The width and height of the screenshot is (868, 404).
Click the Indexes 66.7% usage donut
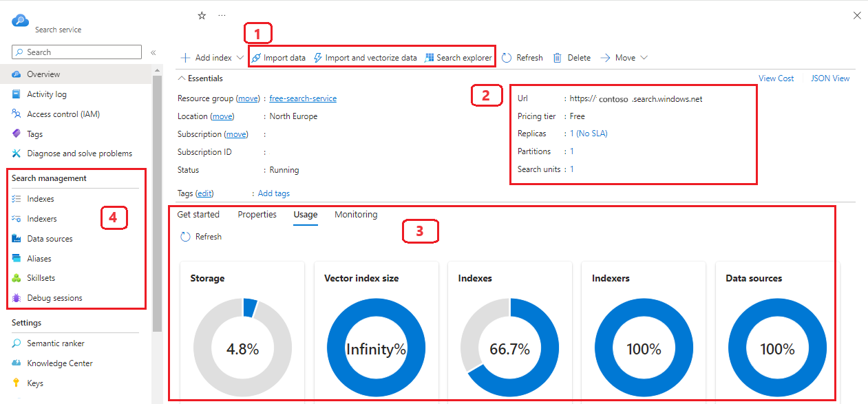pyautogui.click(x=510, y=349)
